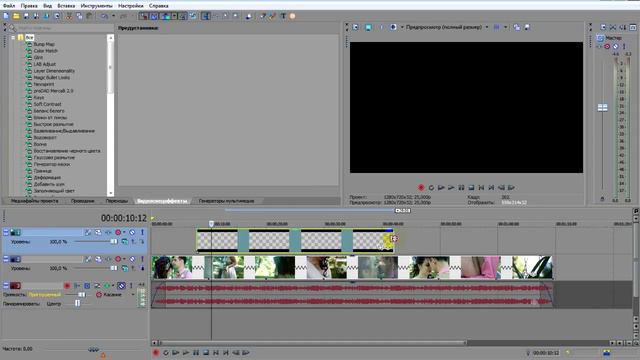Open the preview quality dropdown
640x360 pixels.
487,27
